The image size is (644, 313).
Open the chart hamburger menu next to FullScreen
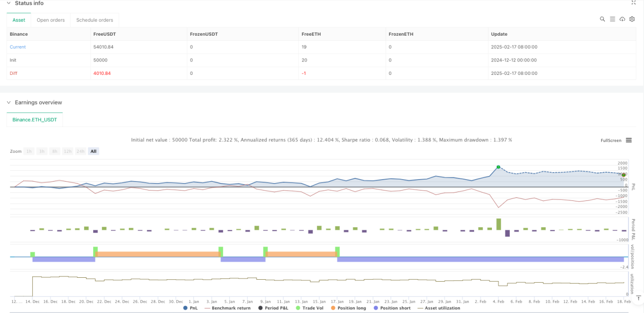pyautogui.click(x=629, y=140)
